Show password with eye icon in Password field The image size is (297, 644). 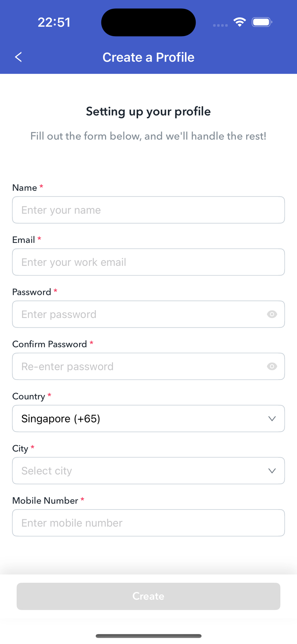[x=272, y=314]
